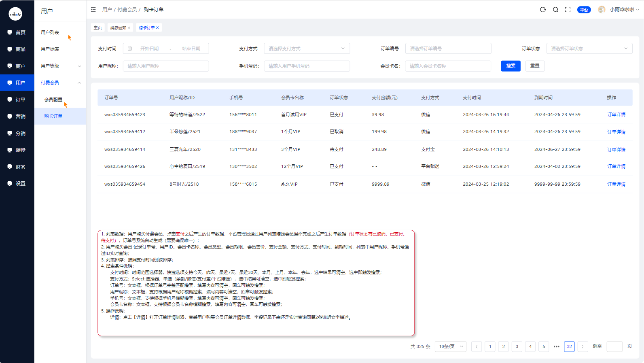Go to page 4
The width and height of the screenshot is (644, 363).
[530, 346]
